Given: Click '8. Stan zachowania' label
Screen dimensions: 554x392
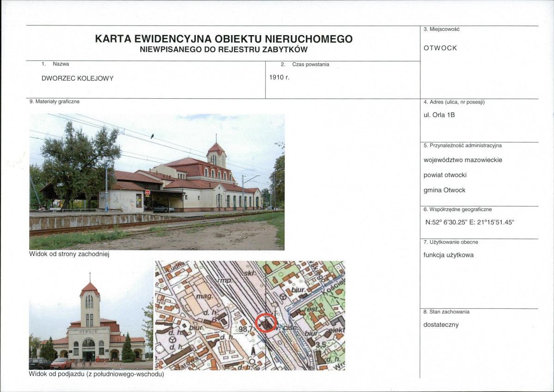Looking at the screenshot, I should coord(446,312).
